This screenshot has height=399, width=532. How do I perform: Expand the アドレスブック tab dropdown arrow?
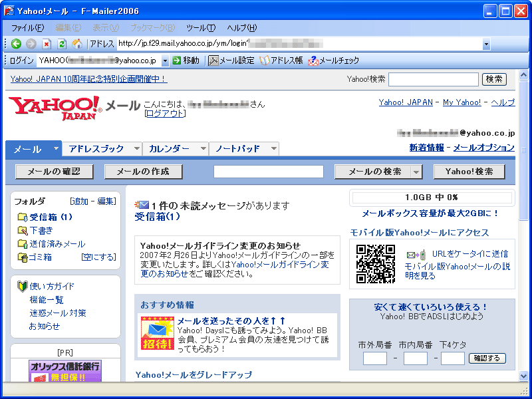(x=136, y=148)
